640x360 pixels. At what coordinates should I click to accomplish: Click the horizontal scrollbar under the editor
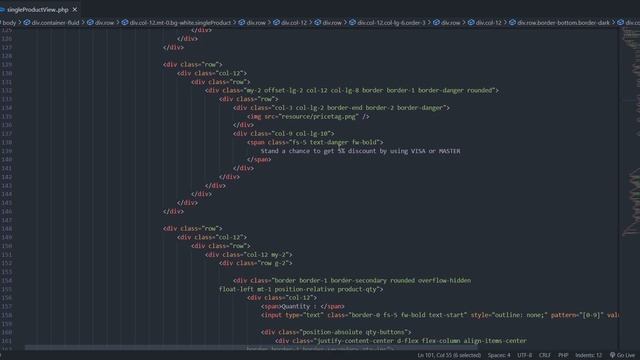click(251, 348)
